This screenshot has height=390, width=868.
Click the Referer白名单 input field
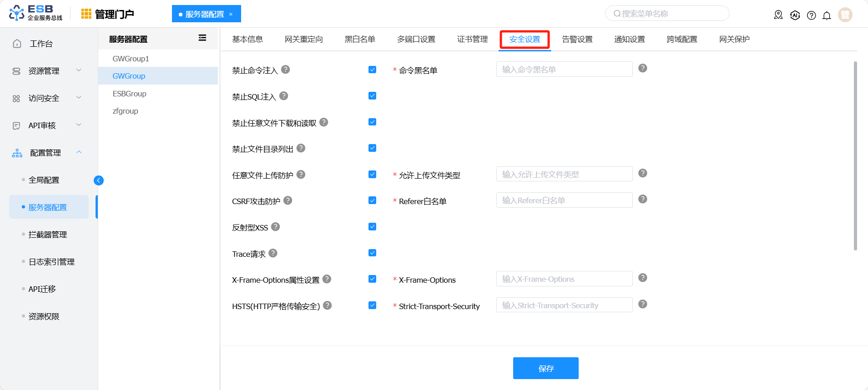(x=564, y=200)
